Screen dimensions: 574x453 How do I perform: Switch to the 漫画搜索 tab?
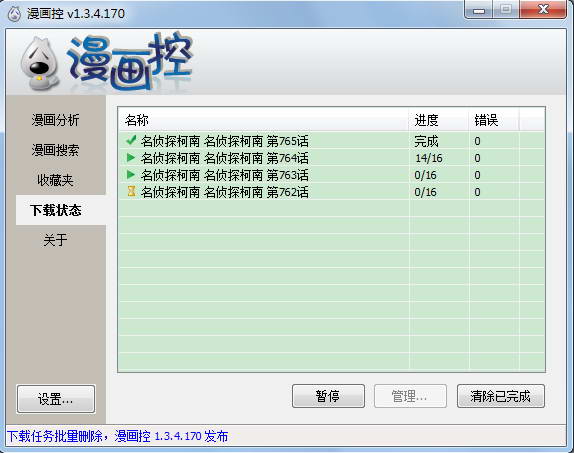(55, 150)
